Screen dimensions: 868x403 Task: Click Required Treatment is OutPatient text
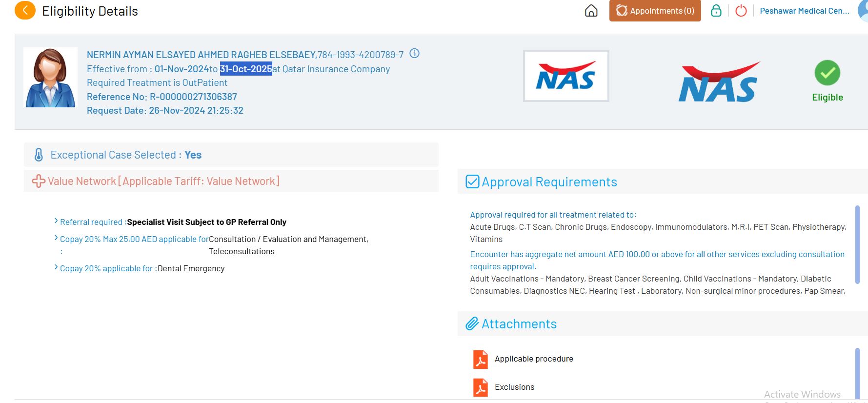pyautogui.click(x=157, y=82)
